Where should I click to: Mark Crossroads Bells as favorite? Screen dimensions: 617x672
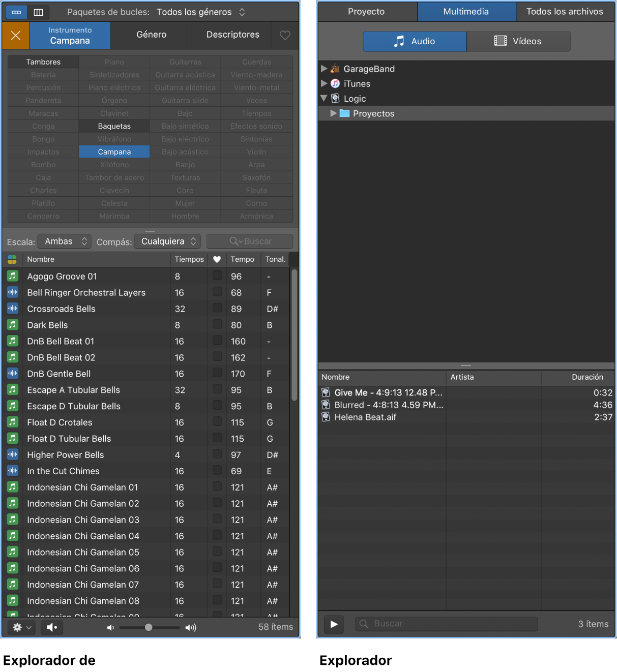(217, 308)
